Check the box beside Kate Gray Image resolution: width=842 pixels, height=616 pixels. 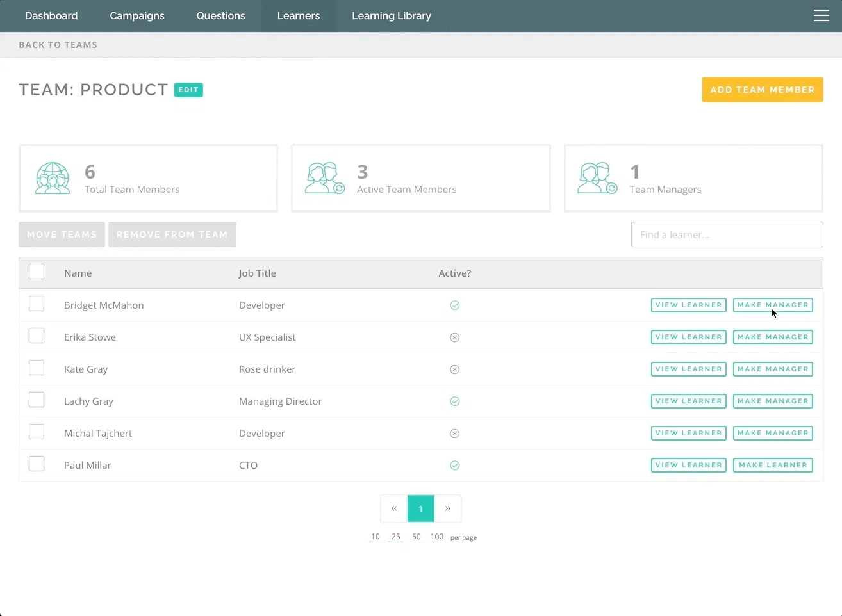point(37,368)
